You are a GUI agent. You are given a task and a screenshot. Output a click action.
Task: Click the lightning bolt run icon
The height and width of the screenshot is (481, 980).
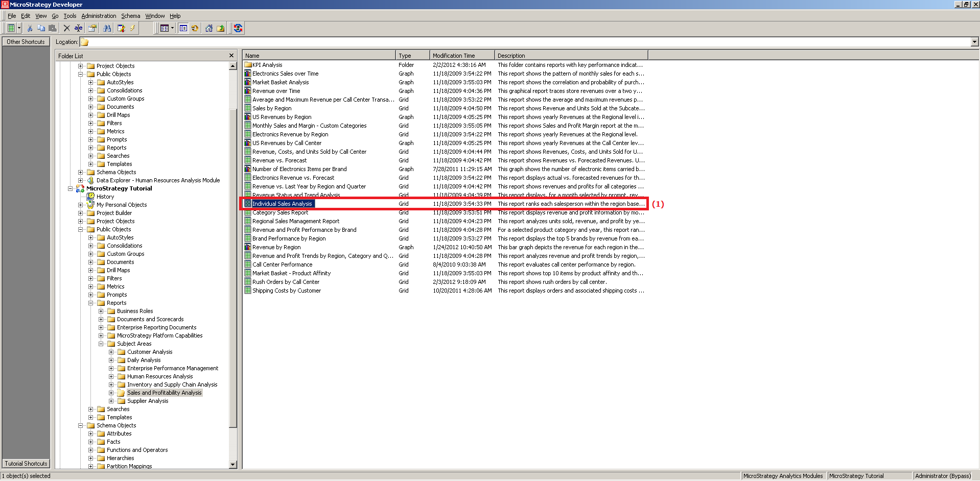tap(133, 29)
